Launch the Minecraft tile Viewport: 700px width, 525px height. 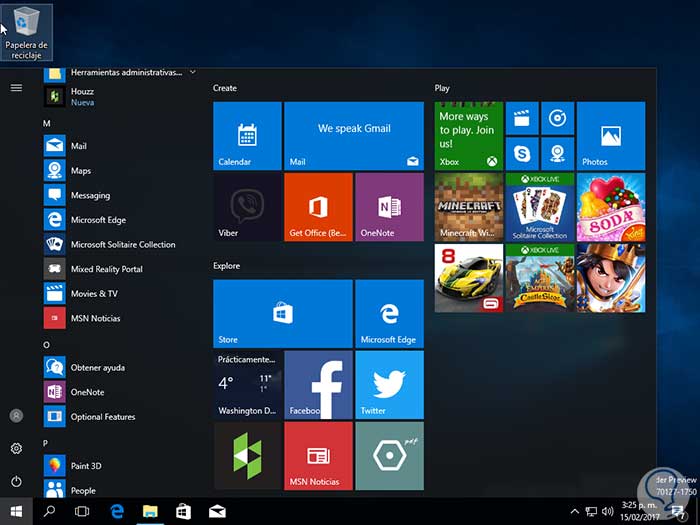[x=469, y=206]
